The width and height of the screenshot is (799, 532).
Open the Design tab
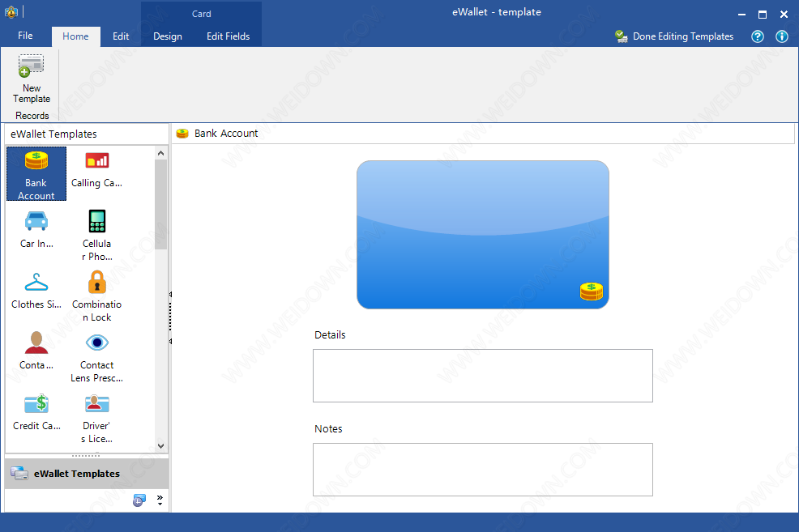pyautogui.click(x=168, y=36)
